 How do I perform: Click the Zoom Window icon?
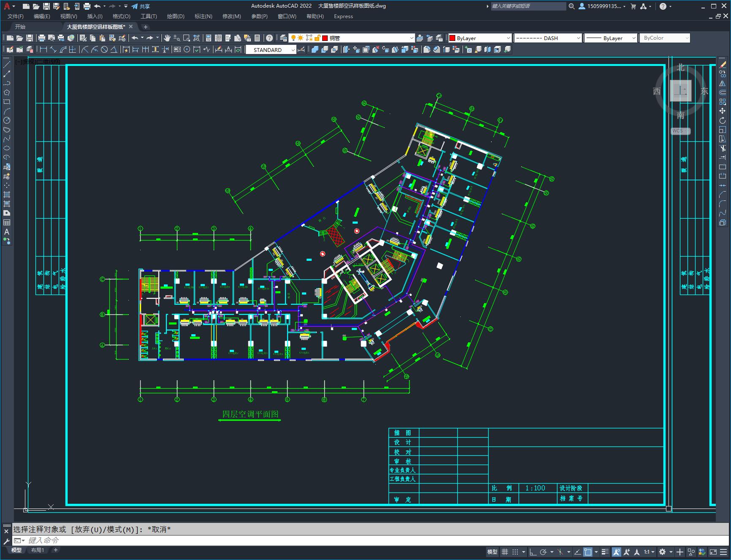(x=187, y=38)
